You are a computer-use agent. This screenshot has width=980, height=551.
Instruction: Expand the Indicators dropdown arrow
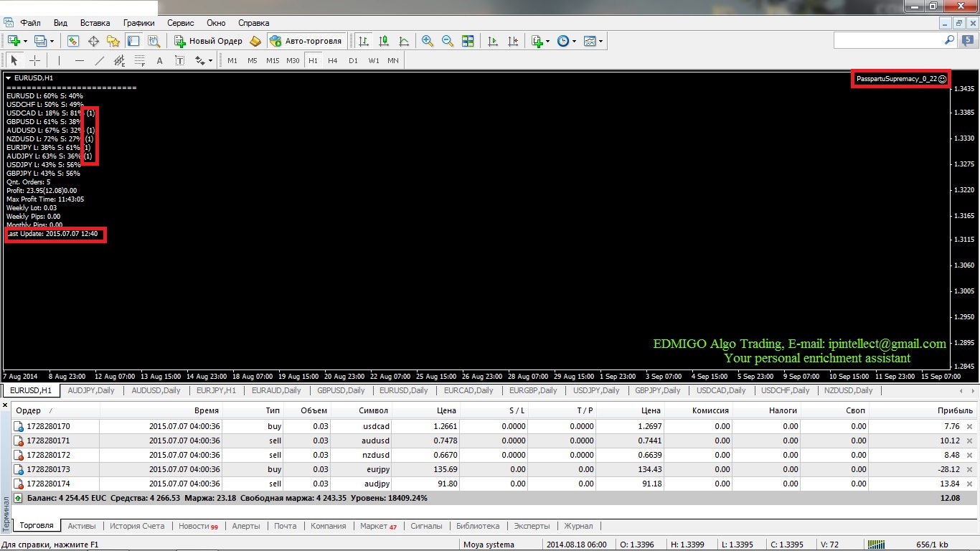(548, 41)
